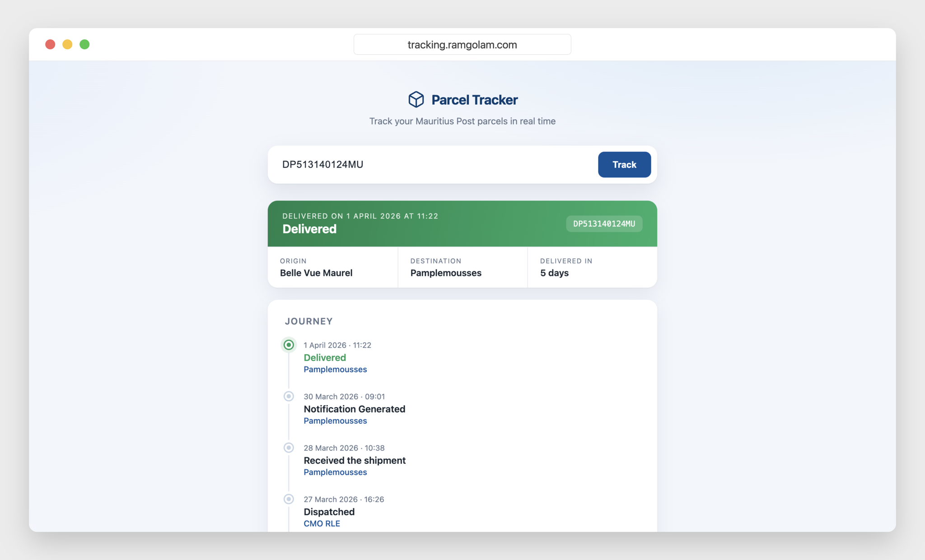925x560 pixels.
Task: Click CMO RLE location under Dispatched
Action: pyautogui.click(x=322, y=524)
